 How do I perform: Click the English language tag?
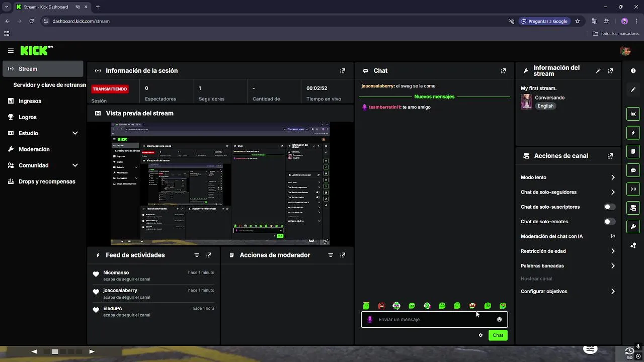pos(545,106)
